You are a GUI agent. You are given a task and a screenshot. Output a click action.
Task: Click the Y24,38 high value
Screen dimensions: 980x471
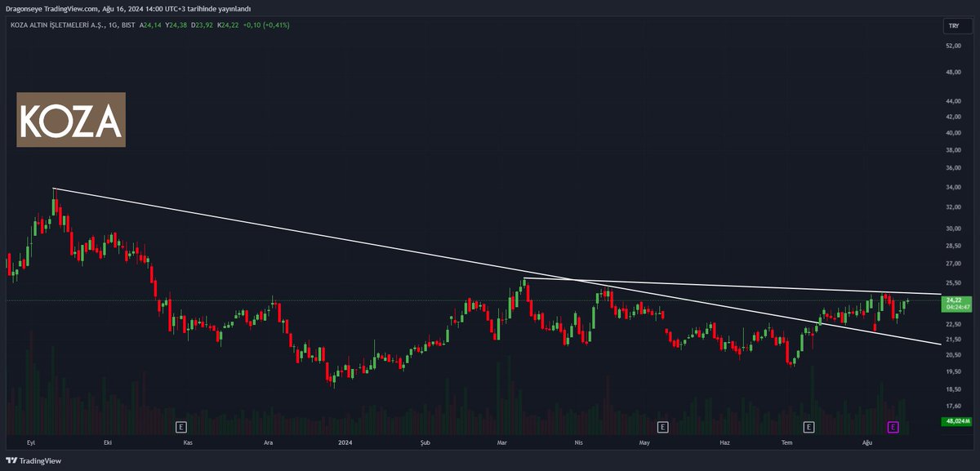click(176, 25)
